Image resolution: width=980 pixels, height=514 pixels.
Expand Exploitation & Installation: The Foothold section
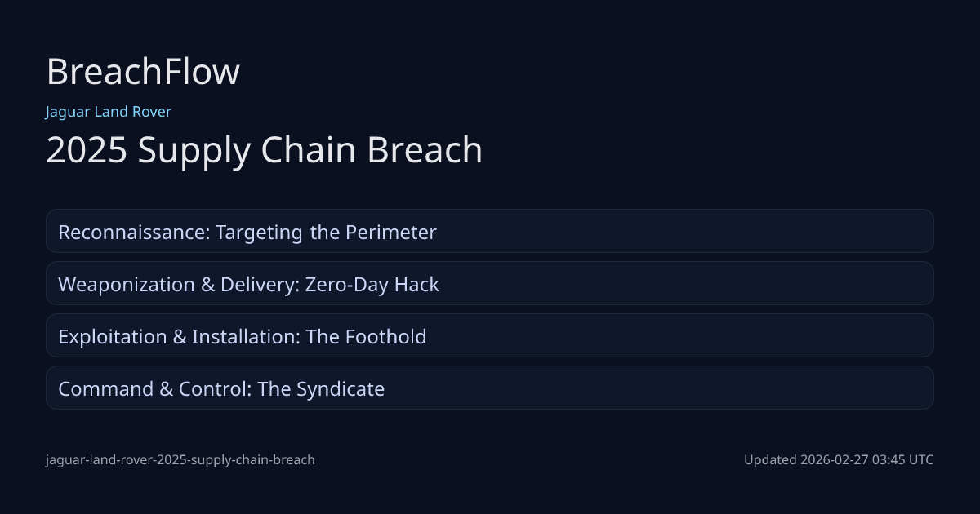pyautogui.click(x=489, y=336)
